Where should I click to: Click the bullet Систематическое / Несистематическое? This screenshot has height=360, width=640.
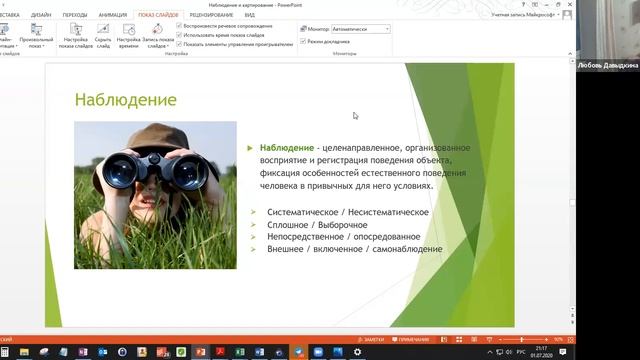pos(348,212)
